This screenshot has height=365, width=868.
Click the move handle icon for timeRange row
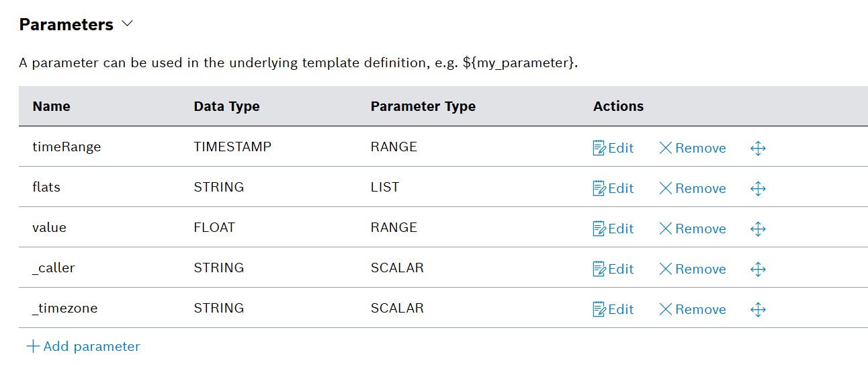[758, 148]
